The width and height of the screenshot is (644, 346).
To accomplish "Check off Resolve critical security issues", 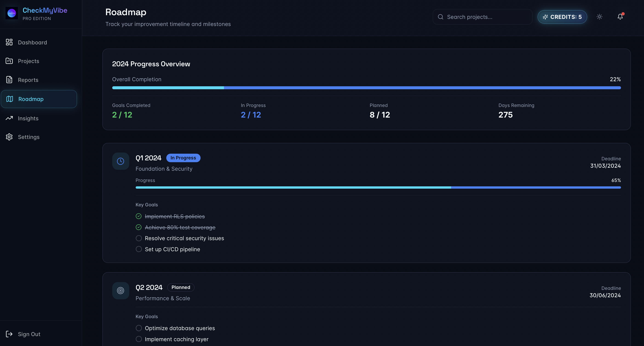I will point(139,238).
